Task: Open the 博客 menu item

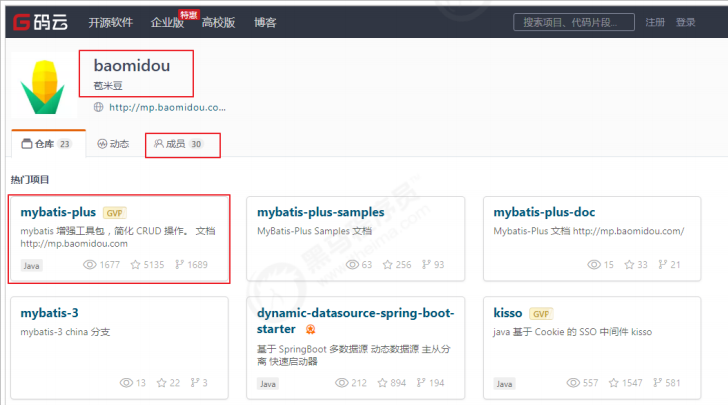Action: tap(265, 22)
